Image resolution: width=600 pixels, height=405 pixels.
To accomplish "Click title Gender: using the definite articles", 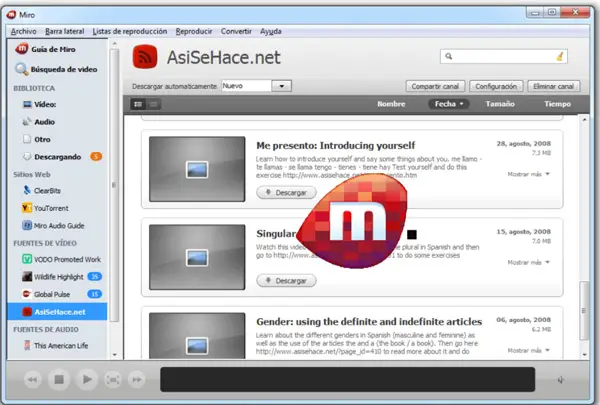I will coord(369,322).
